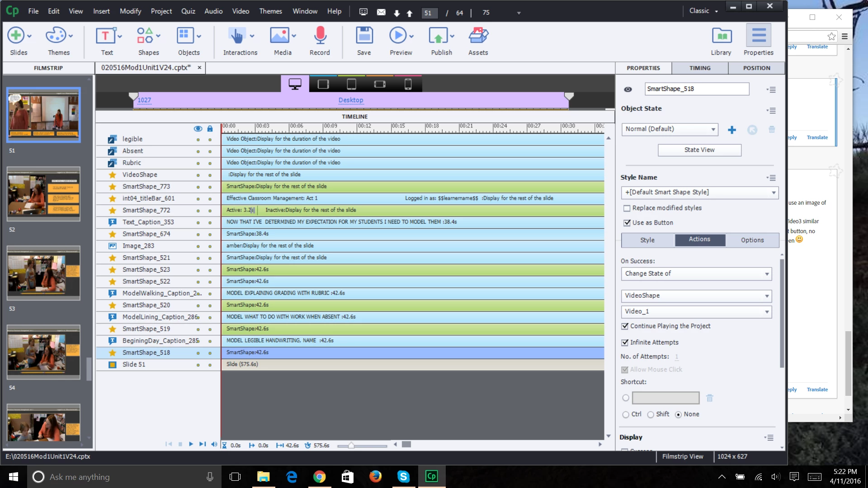This screenshot has height=488, width=868.
Task: Select the Ctrl shortcut radio button
Action: tap(626, 415)
